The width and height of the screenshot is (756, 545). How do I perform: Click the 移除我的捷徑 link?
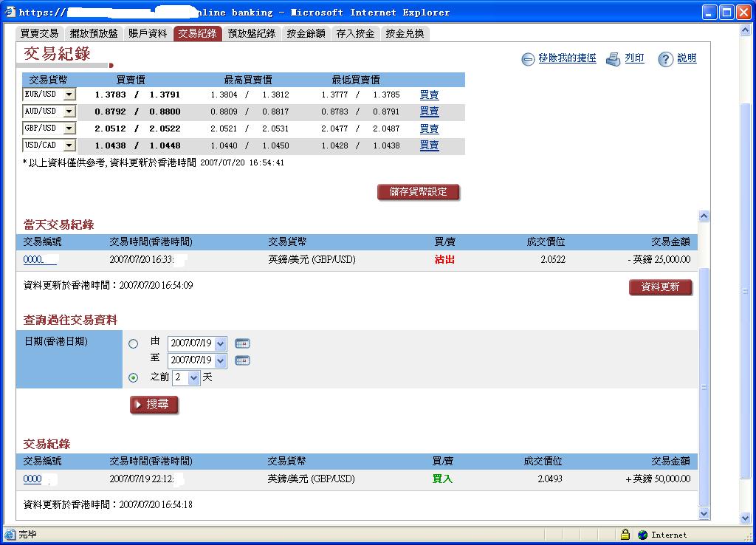click(567, 58)
